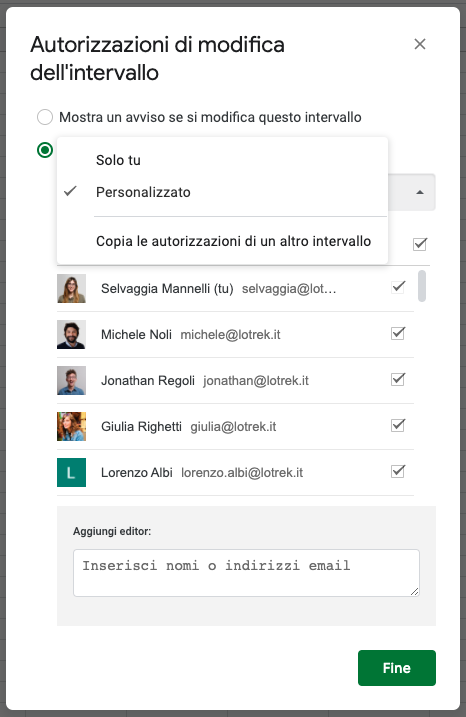Select 'Mostra un avviso' radio button
This screenshot has width=466, height=717.
pos(45,117)
